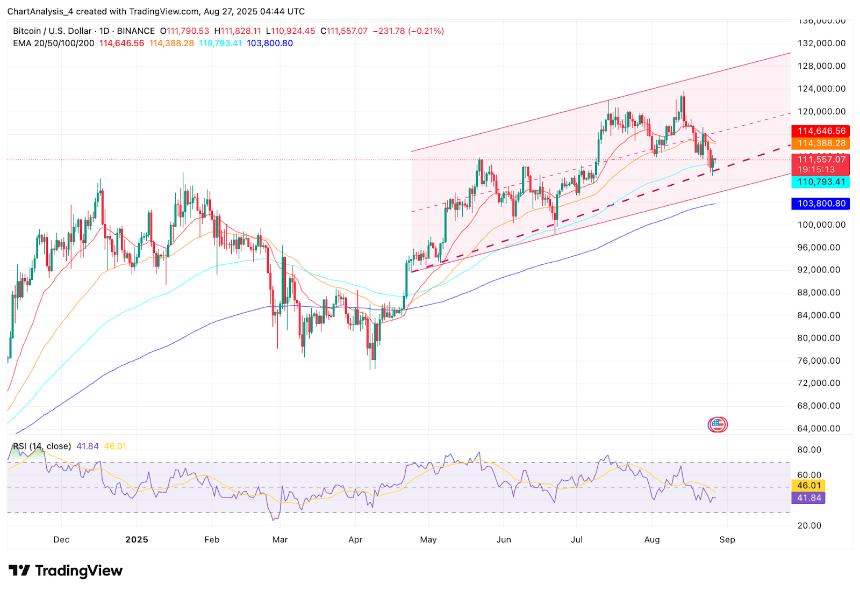Click the circled US flag event marker
This screenshot has width=860, height=592.
click(718, 424)
